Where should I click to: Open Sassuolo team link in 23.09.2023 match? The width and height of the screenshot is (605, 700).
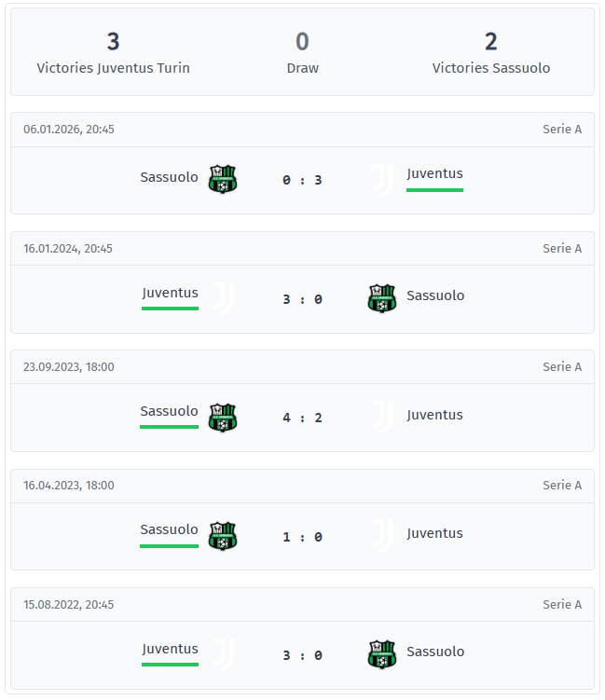point(169,411)
